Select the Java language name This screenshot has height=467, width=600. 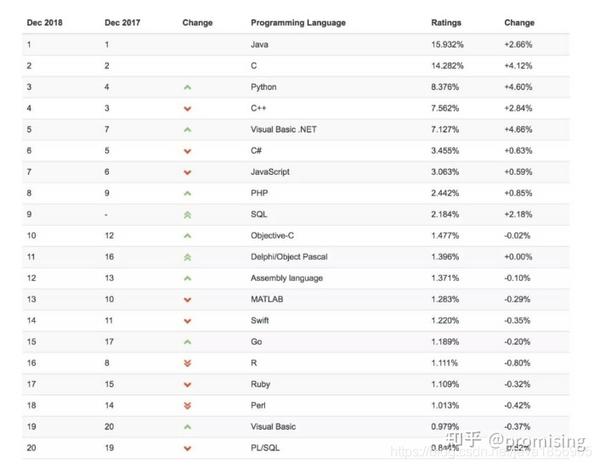point(259,44)
